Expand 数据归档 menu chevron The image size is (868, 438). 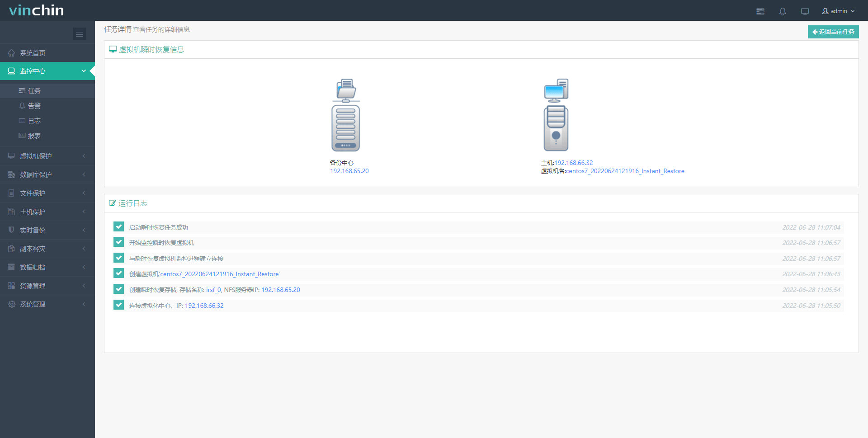coord(84,267)
